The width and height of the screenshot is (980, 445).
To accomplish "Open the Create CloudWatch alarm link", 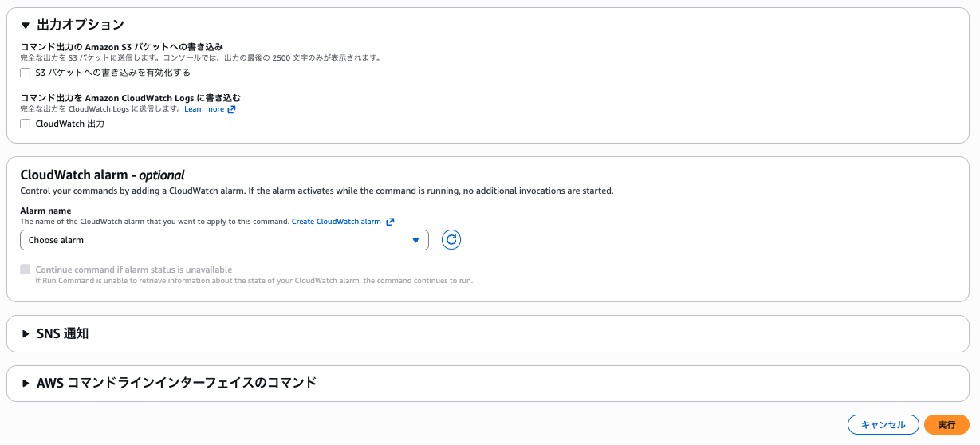I will (336, 222).
